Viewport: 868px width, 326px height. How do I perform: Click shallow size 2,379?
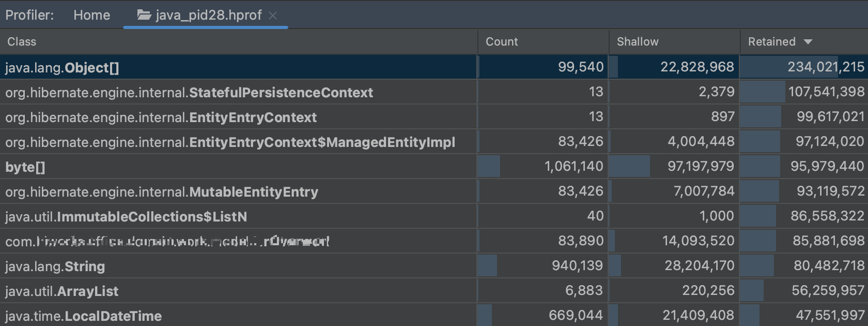click(x=717, y=92)
